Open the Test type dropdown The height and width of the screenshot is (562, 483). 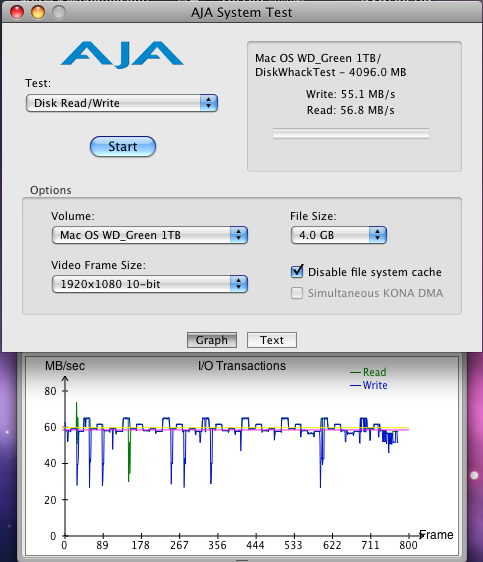coord(122,103)
